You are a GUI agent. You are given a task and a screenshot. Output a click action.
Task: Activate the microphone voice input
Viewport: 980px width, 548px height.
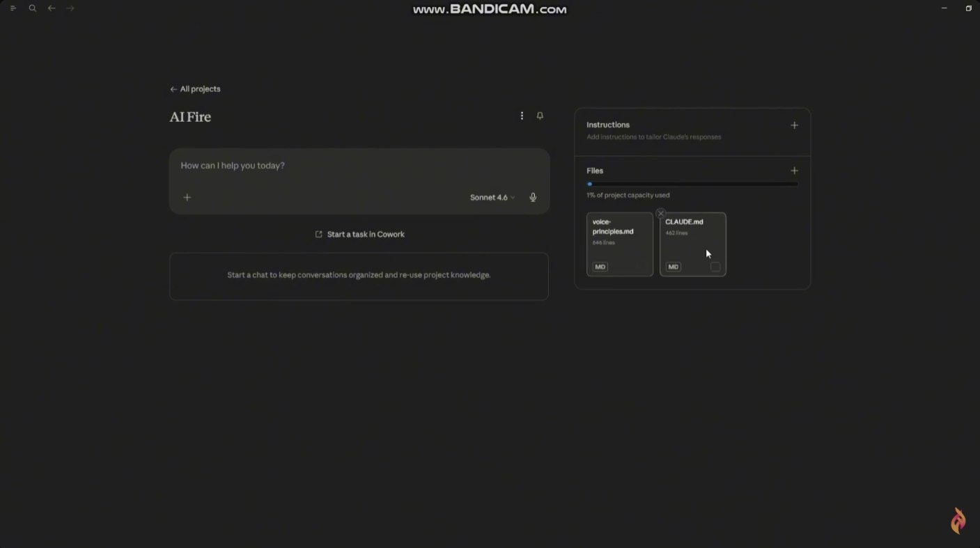pos(533,198)
